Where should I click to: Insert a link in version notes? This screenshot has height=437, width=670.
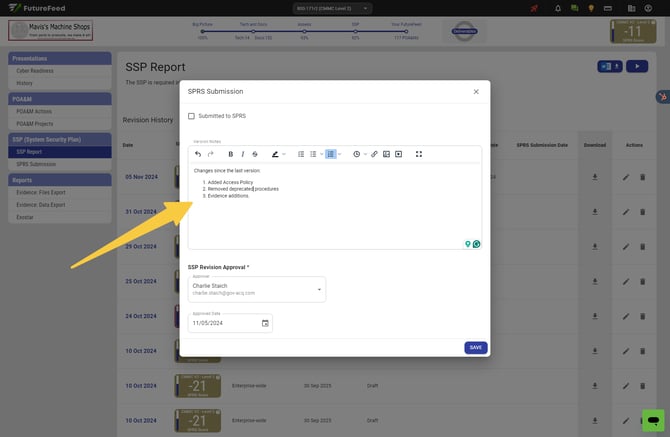point(374,154)
